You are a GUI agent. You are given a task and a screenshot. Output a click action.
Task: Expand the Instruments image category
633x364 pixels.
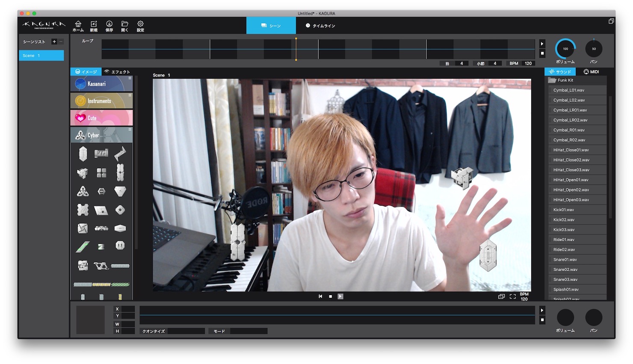pos(101,101)
